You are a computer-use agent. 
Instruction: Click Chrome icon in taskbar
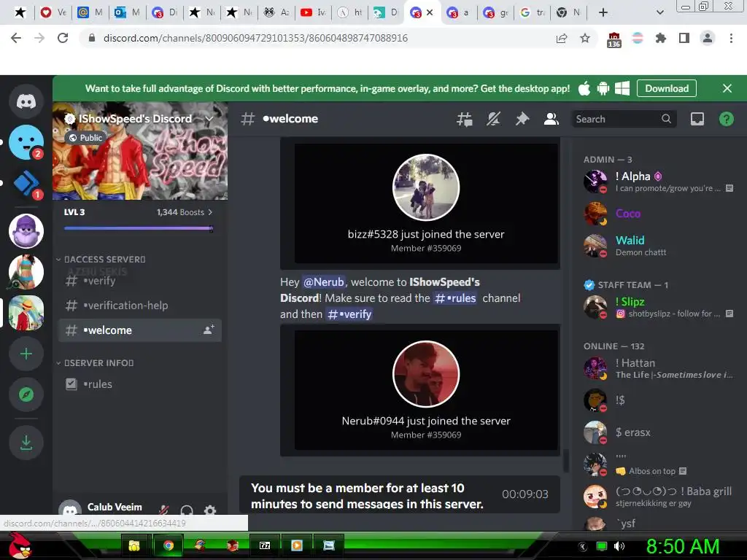(x=168, y=545)
